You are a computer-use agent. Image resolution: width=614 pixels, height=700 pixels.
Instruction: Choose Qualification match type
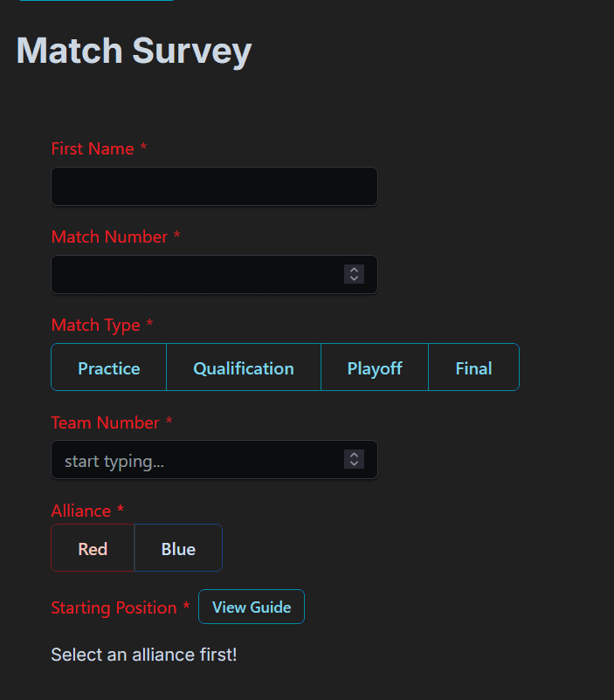(244, 367)
